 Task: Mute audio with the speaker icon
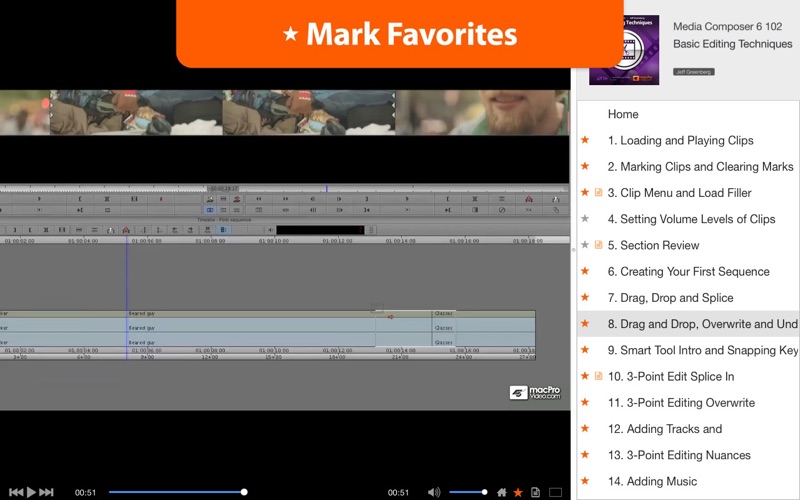pyautogui.click(x=434, y=492)
